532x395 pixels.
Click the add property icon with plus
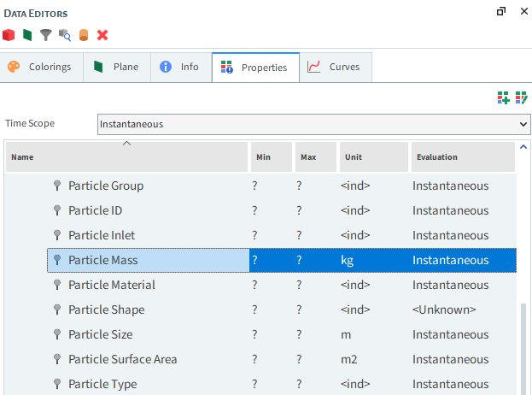pos(504,98)
